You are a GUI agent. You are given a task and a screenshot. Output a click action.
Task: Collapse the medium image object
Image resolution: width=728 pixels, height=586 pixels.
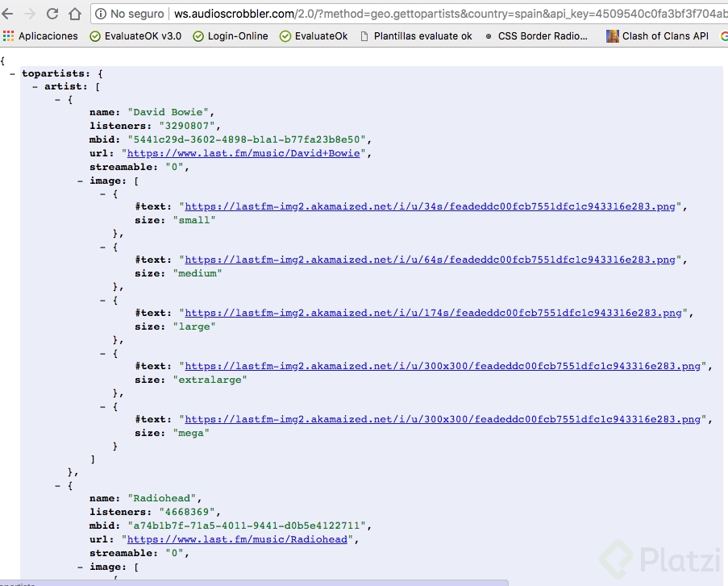(102, 247)
